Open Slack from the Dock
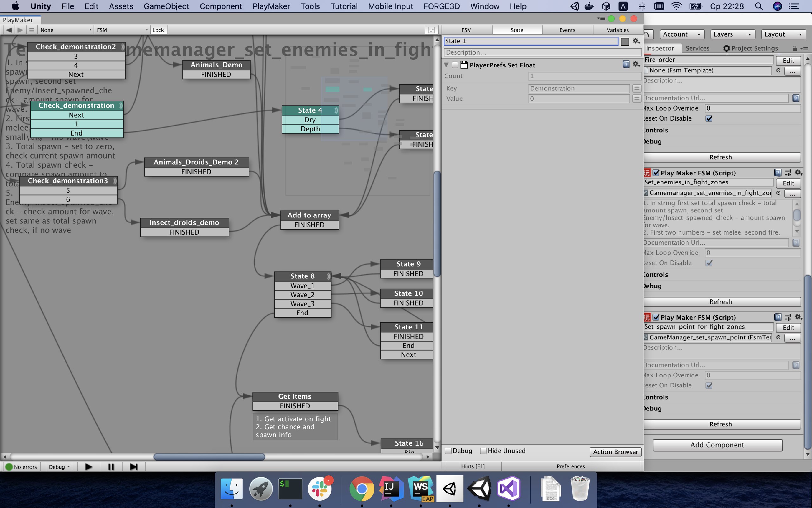The width and height of the screenshot is (812, 508). (320, 489)
